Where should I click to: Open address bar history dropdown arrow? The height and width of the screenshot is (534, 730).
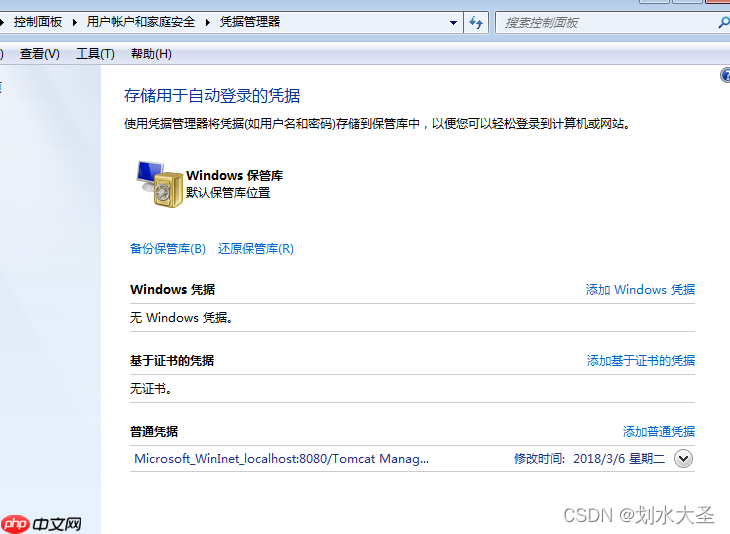click(453, 22)
